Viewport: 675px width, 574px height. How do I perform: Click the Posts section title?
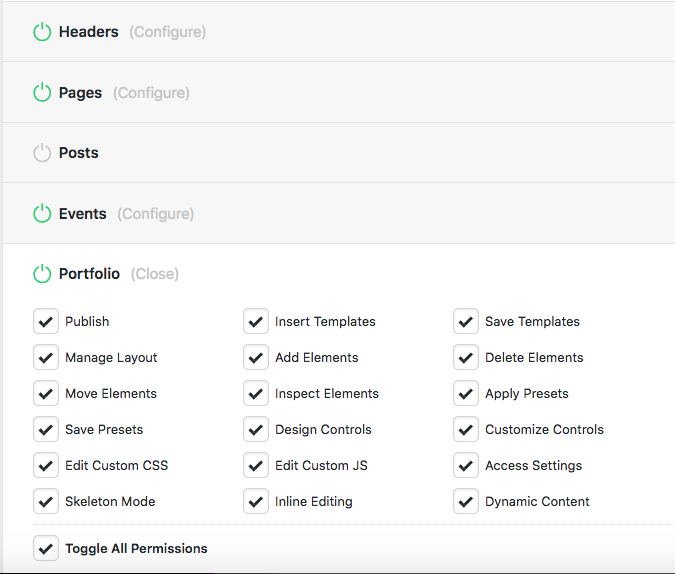(79, 153)
